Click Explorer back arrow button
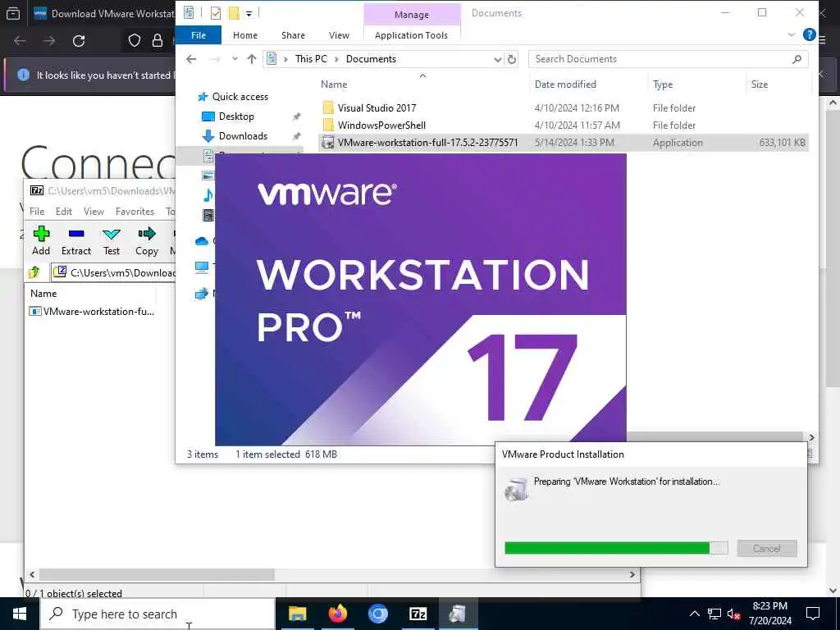The image size is (840, 630). pos(191,59)
